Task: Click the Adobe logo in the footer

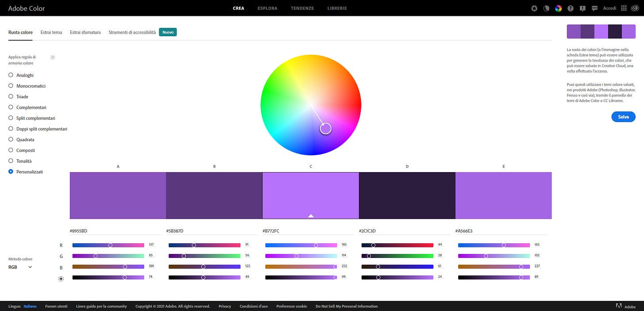Action: pos(627,306)
